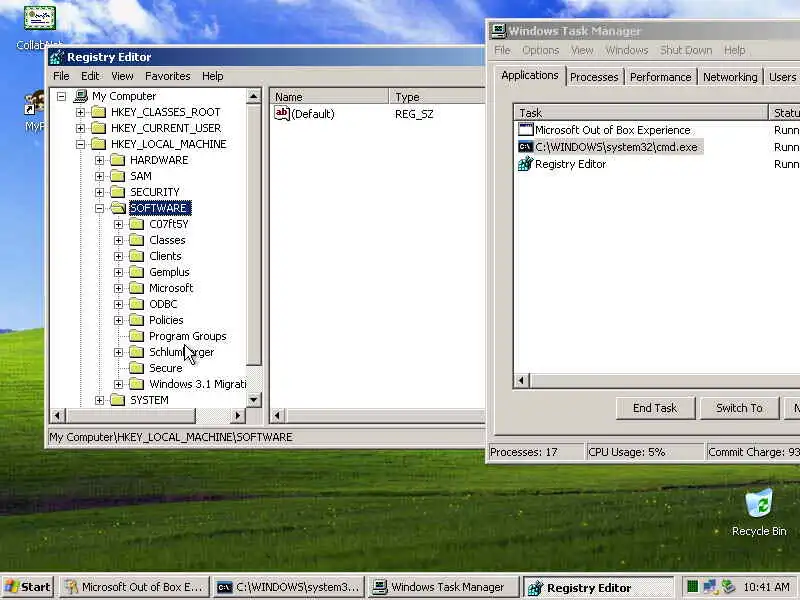Click the Out of Box Experience task icon
This screenshot has height=600, width=800.
click(526, 130)
